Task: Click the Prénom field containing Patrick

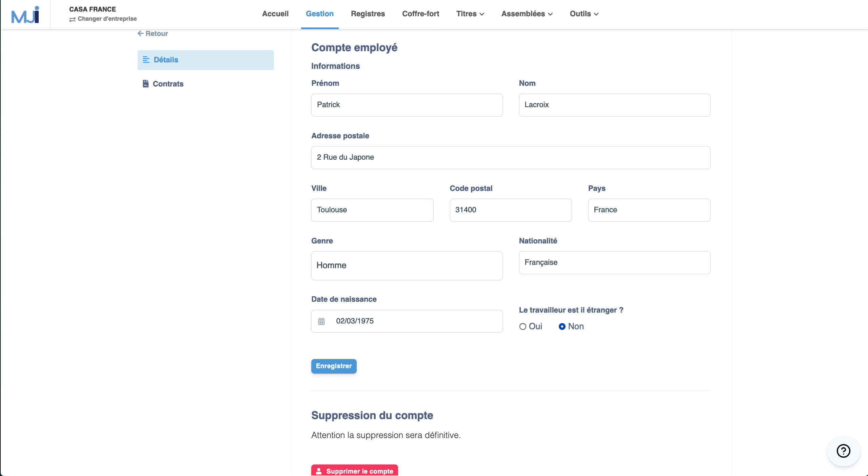Action: [x=407, y=105]
